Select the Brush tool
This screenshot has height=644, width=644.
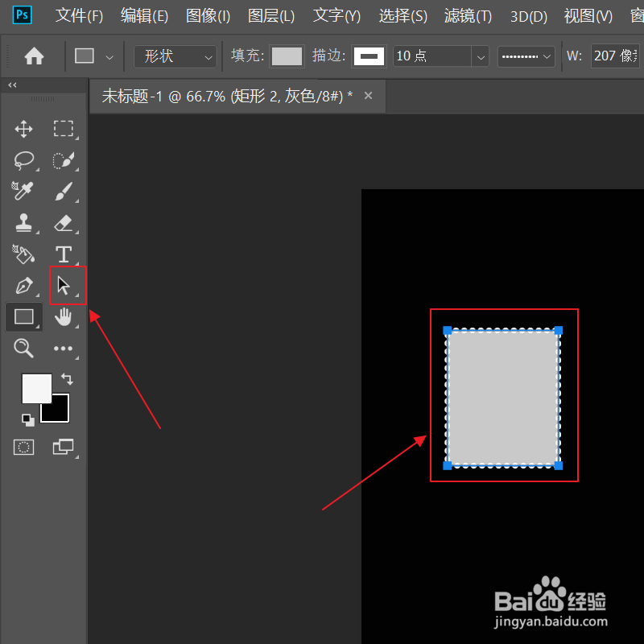(64, 192)
